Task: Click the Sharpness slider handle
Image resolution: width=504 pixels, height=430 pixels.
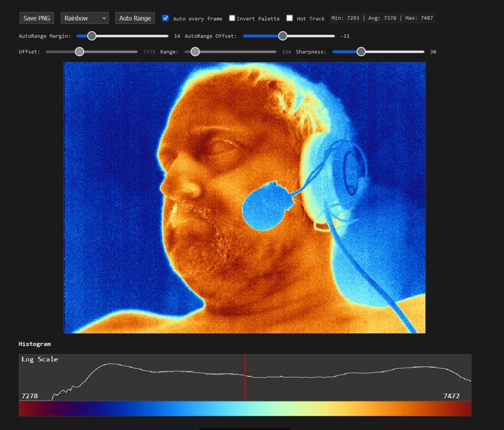Action: tap(361, 52)
